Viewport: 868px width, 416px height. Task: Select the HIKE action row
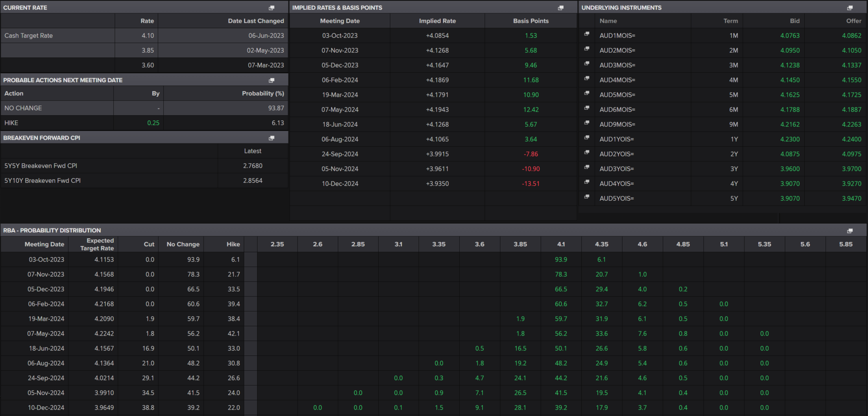pyautogui.click(x=11, y=123)
